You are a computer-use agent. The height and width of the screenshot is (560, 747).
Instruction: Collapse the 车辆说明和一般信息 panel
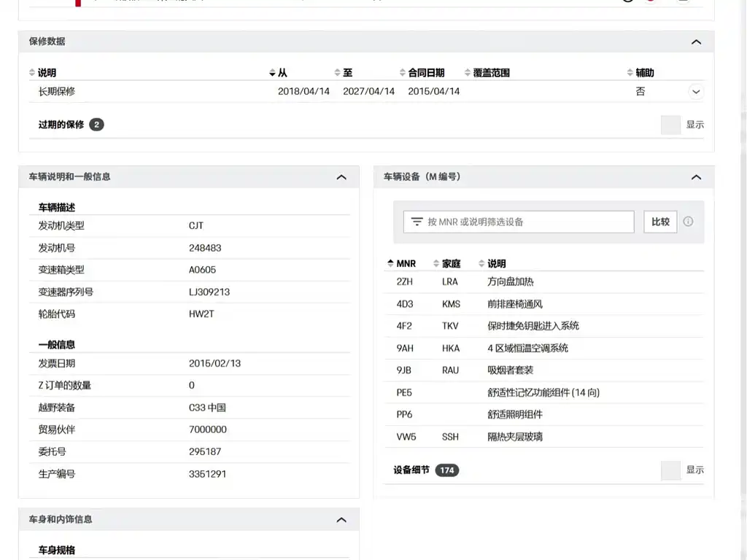341,177
